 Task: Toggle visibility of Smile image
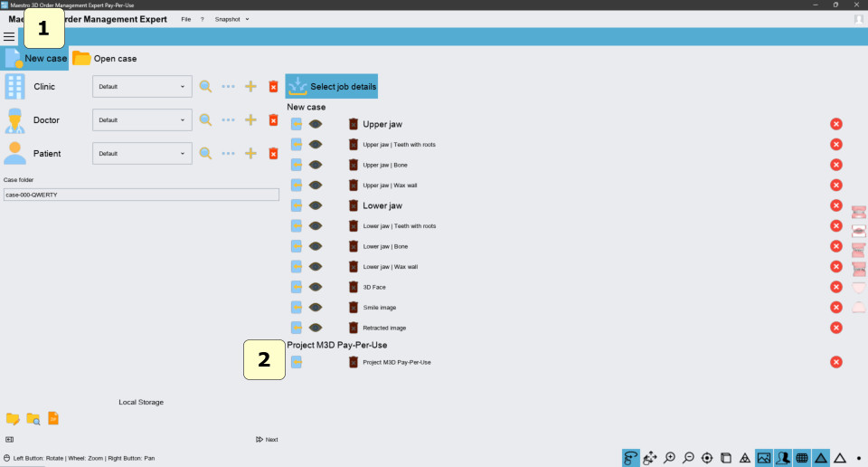tap(316, 308)
